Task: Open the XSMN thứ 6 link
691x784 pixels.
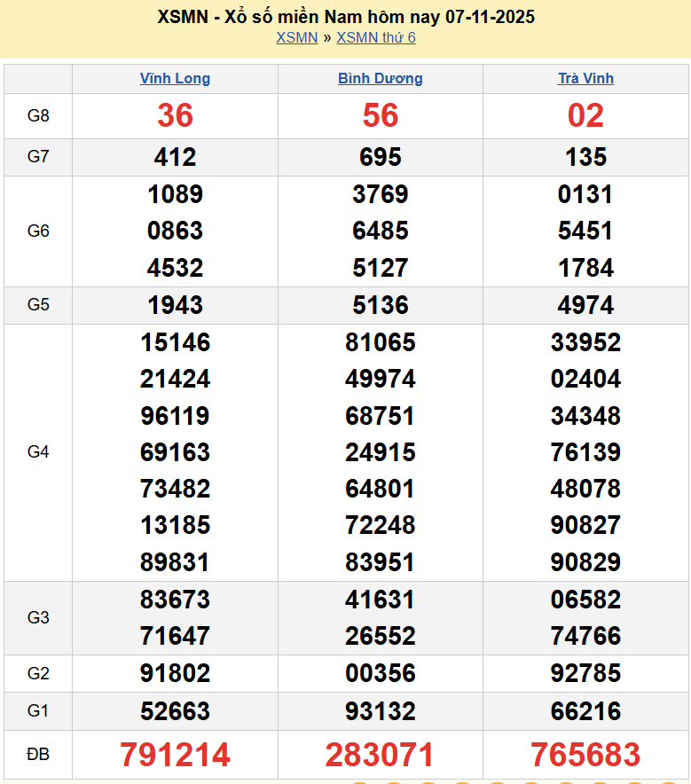Action: (376, 37)
